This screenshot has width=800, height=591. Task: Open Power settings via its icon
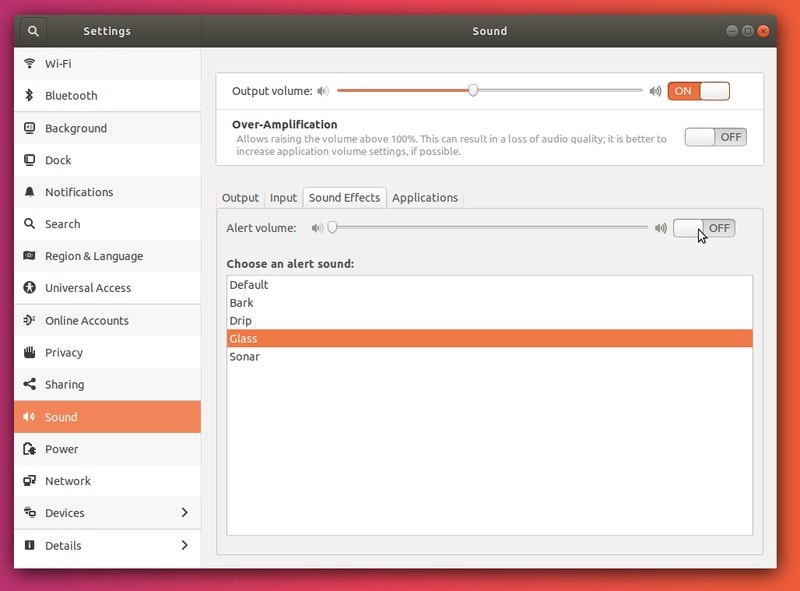click(29, 449)
